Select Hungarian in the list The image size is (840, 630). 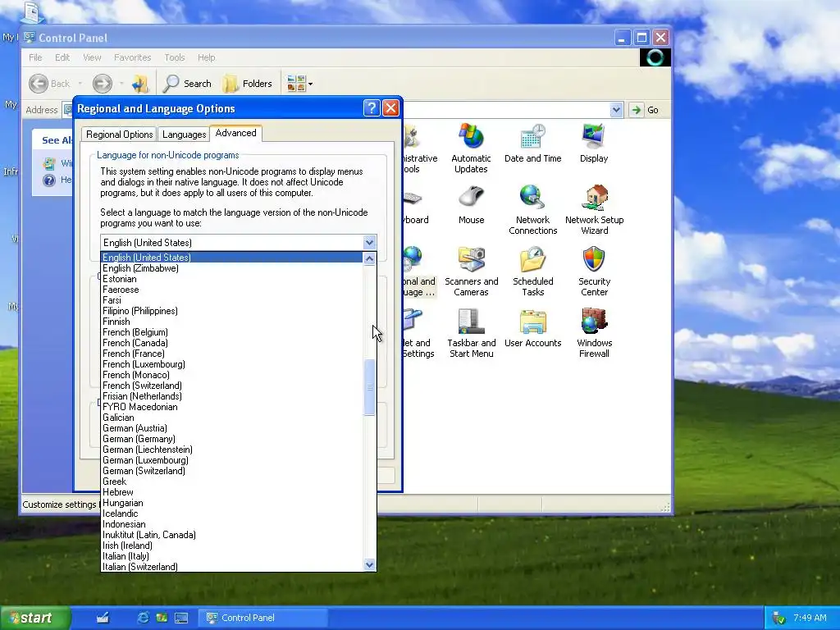tap(232, 503)
